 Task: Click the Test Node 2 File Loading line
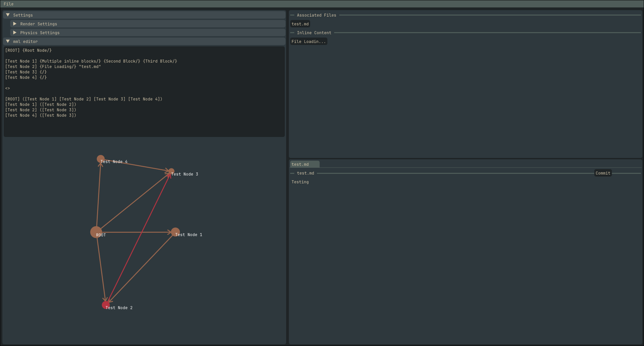tap(53, 67)
